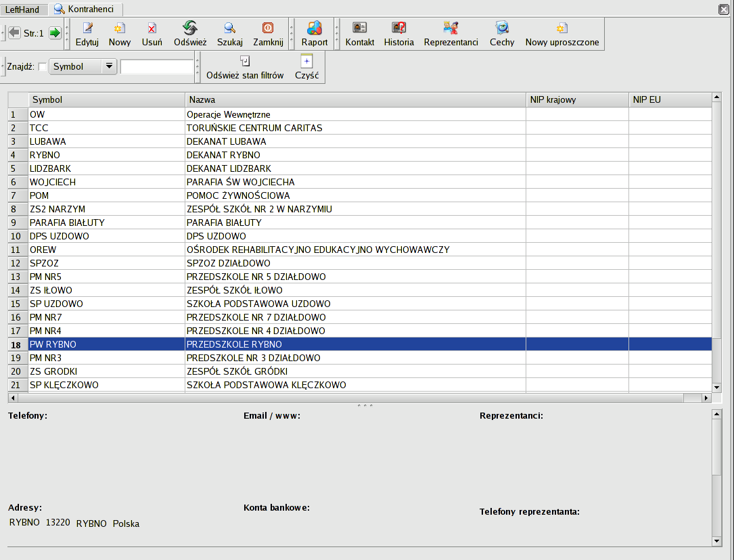Select the Kontrahenci tab
This screenshot has height=560, width=734.
pos(85,9)
